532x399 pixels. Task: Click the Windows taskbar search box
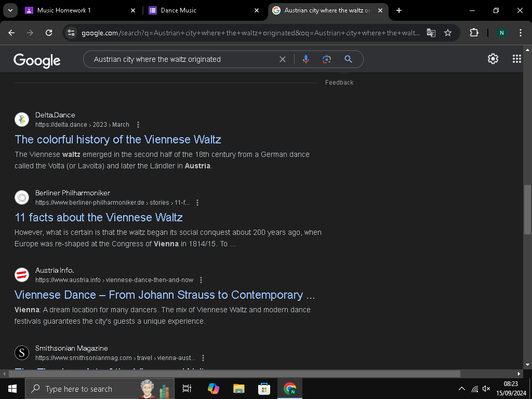coord(100,389)
